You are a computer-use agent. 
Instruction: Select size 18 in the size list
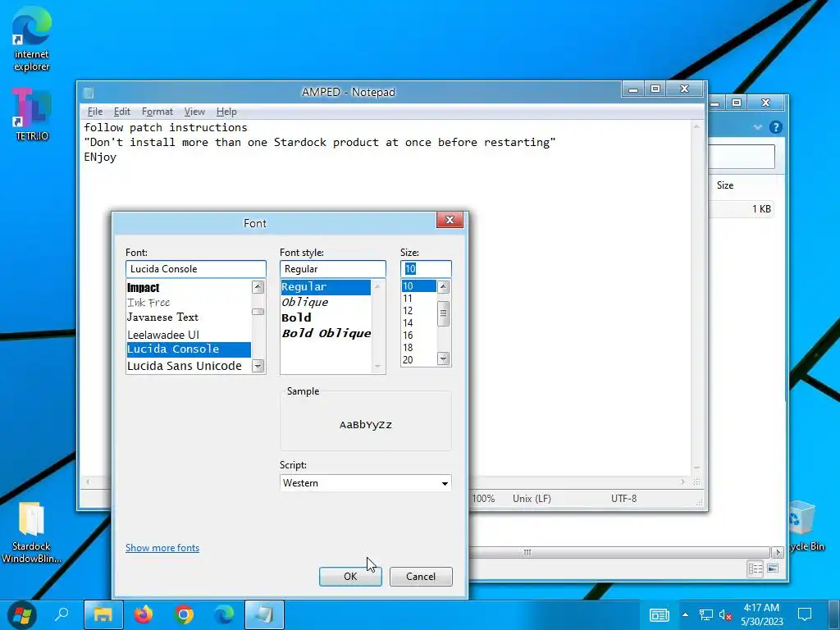(419, 348)
